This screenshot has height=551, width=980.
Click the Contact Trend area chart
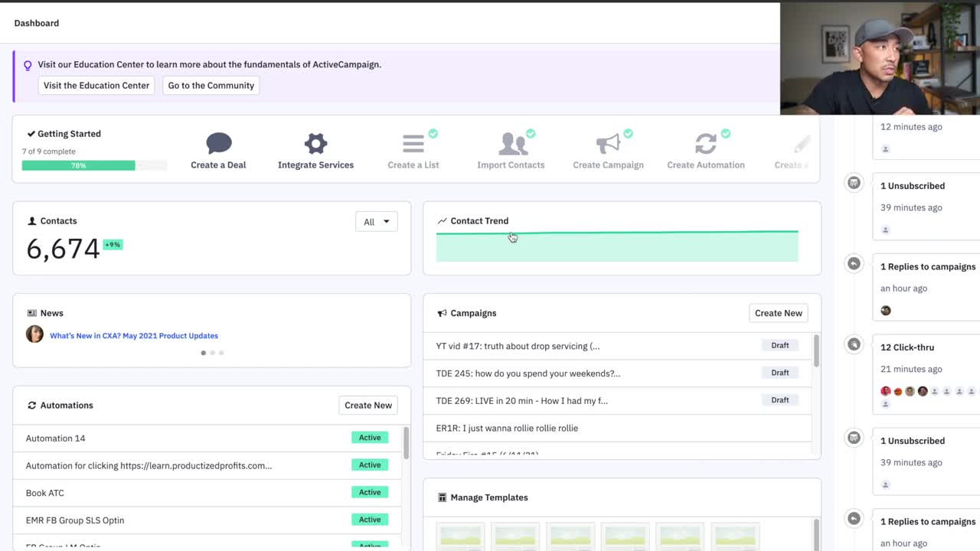click(617, 246)
